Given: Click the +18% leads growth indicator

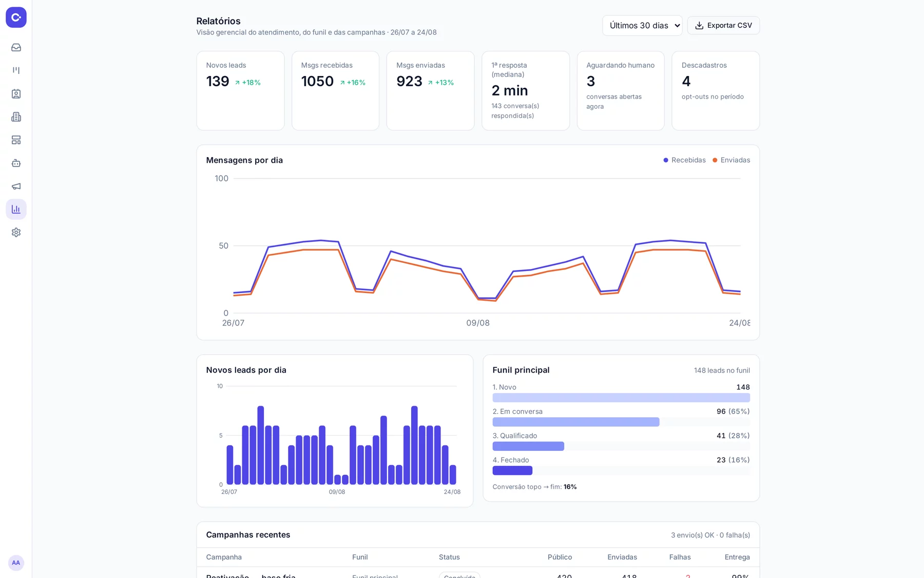Looking at the screenshot, I should coord(247,83).
